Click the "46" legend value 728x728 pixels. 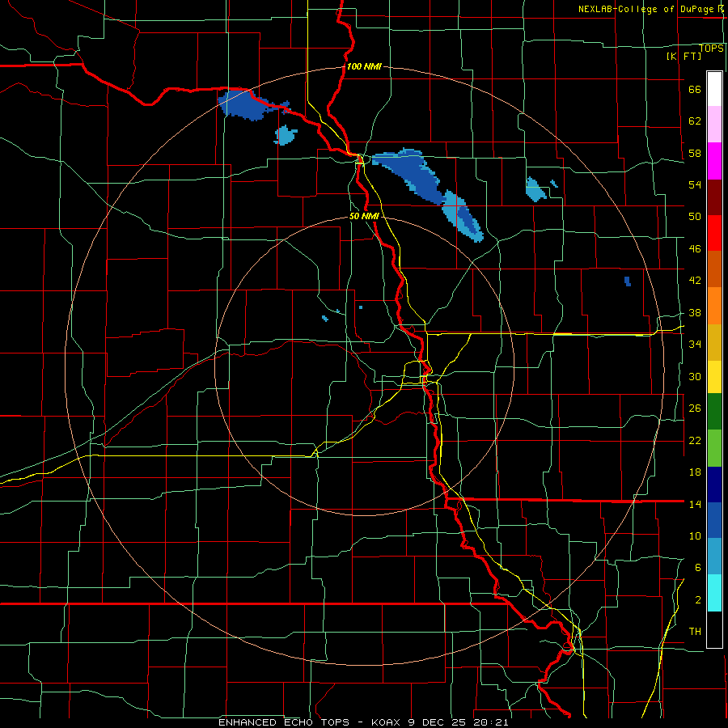pyautogui.click(x=695, y=249)
